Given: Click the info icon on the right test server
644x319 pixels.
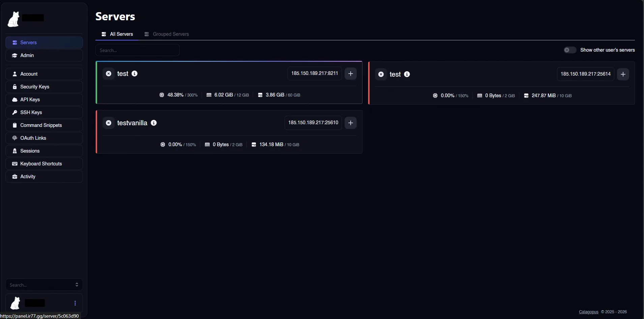Looking at the screenshot, I should coord(407,74).
